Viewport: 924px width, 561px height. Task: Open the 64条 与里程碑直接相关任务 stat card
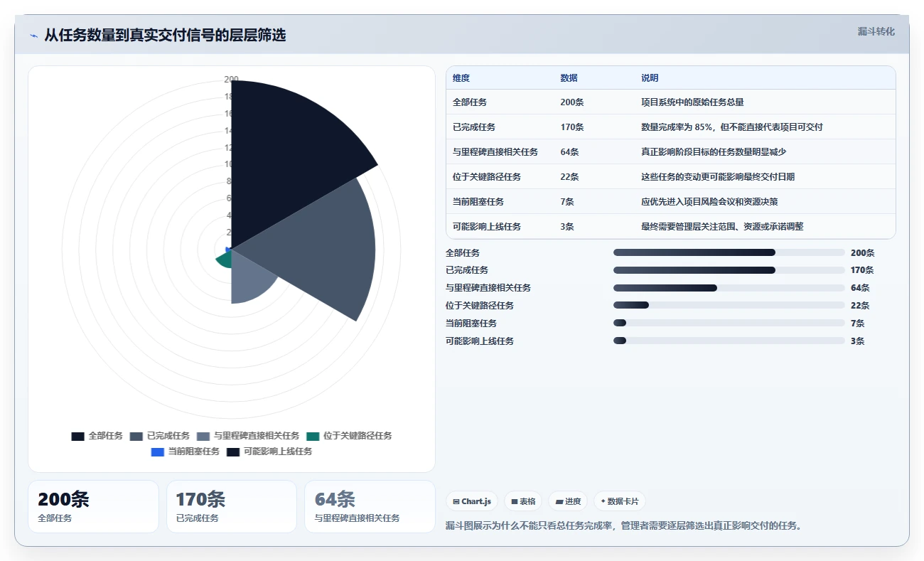pyautogui.click(x=370, y=506)
